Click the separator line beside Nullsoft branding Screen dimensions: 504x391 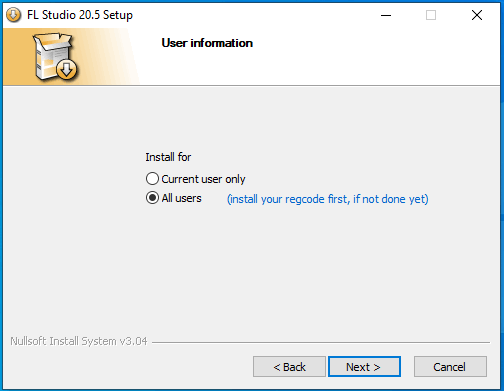321,342
